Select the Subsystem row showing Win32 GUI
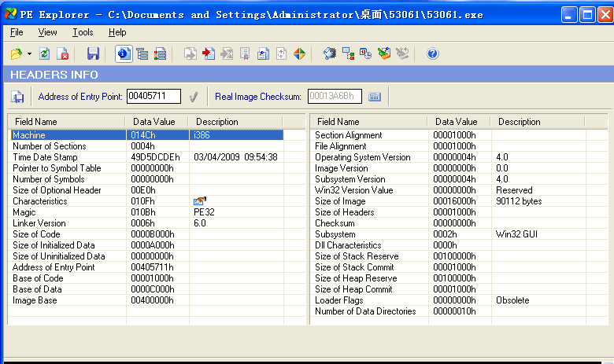The height and width of the screenshot is (364, 614). (x=449, y=234)
